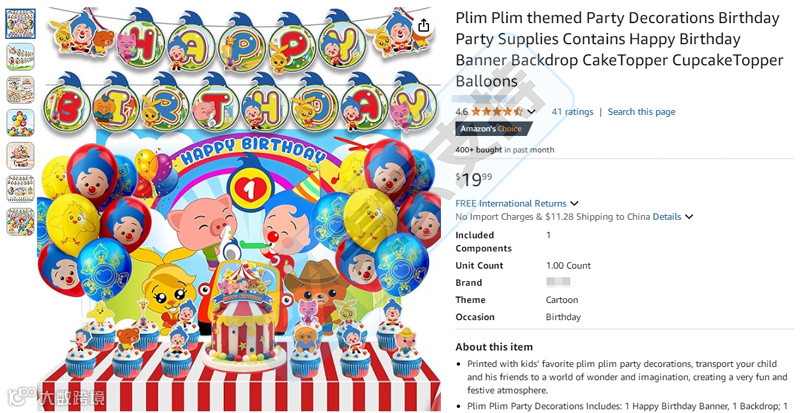Open the 41 ratings link
The width and height of the screenshot is (800, 413).
click(572, 112)
